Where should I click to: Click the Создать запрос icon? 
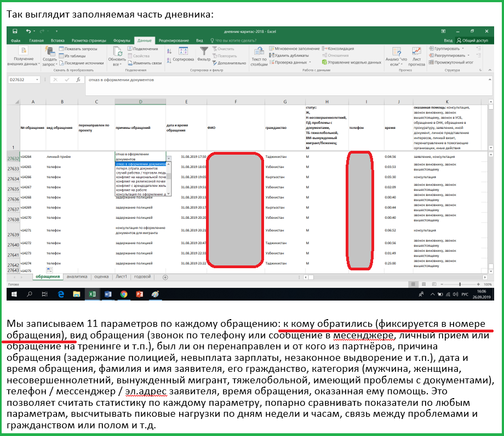click(x=50, y=52)
